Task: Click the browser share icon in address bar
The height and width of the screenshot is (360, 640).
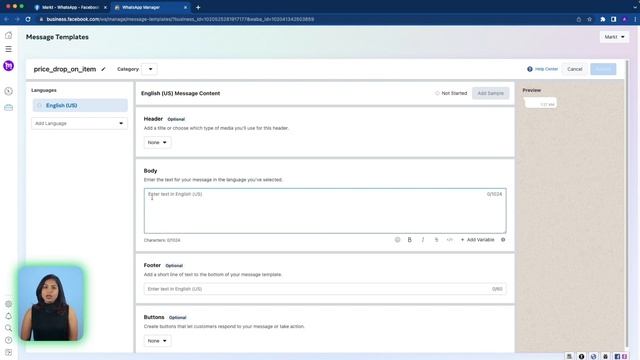Action: click(578, 19)
